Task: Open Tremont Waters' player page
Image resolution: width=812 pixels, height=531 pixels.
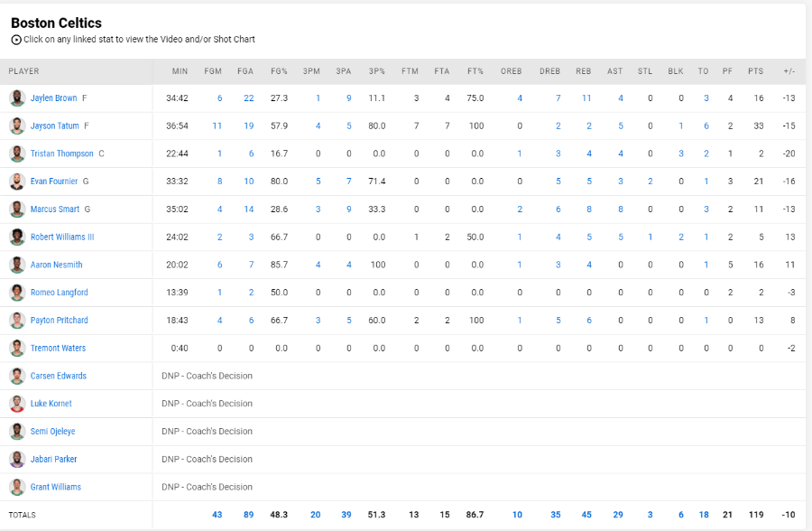Action: point(58,348)
